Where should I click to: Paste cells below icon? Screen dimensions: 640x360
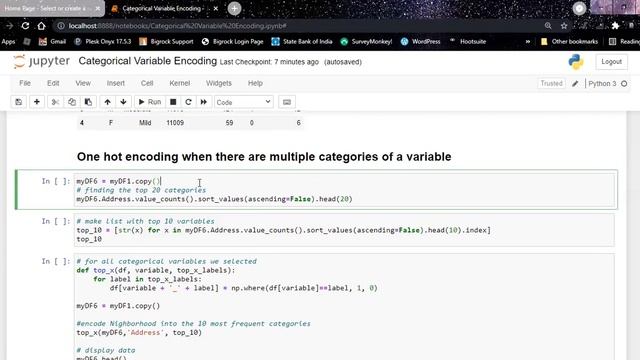click(88, 102)
